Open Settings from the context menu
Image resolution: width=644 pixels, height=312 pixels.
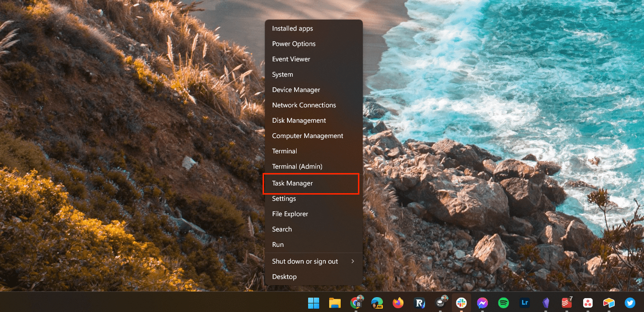pyautogui.click(x=313, y=198)
